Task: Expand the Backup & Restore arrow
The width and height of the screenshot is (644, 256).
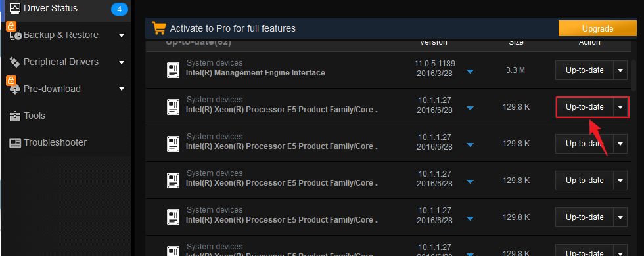Action: pos(122,35)
